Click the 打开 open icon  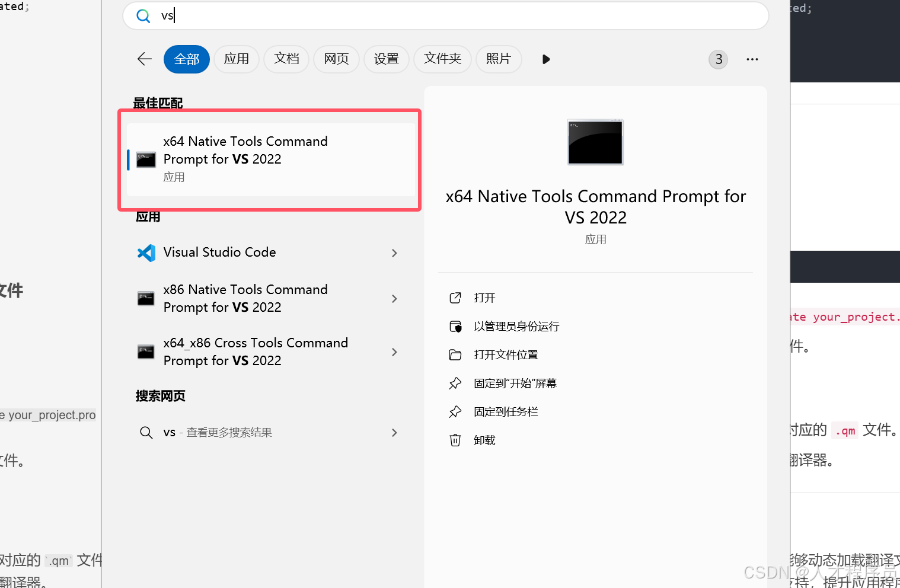click(x=455, y=298)
